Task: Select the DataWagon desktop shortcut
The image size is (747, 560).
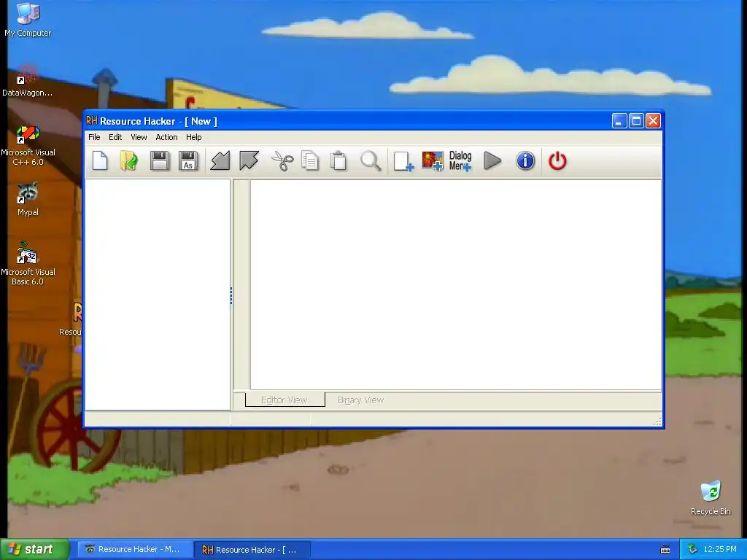Action: 27,80
